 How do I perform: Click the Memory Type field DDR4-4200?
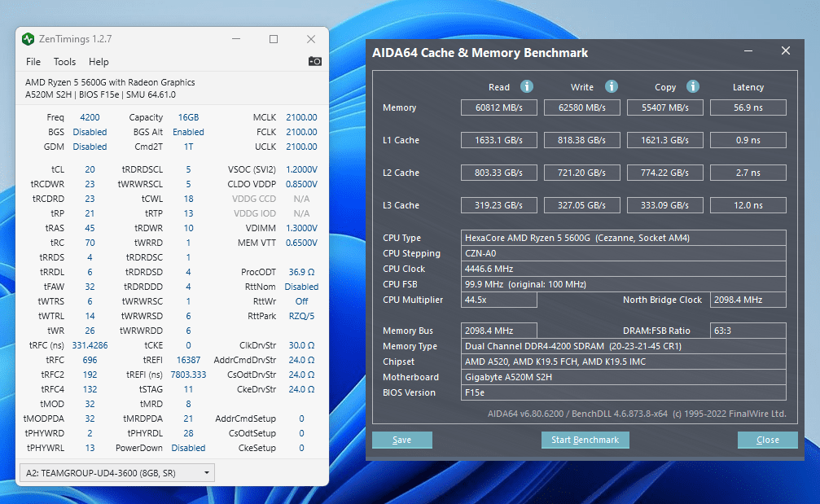coord(624,346)
